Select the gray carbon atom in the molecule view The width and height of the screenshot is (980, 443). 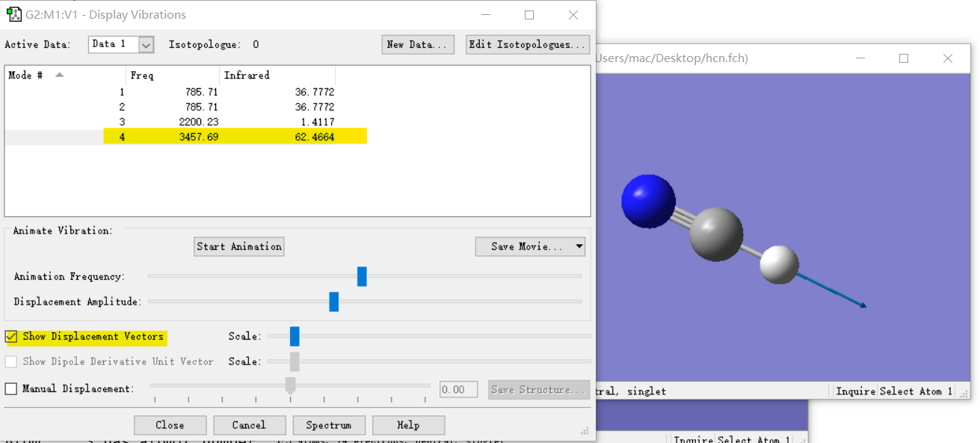(716, 234)
